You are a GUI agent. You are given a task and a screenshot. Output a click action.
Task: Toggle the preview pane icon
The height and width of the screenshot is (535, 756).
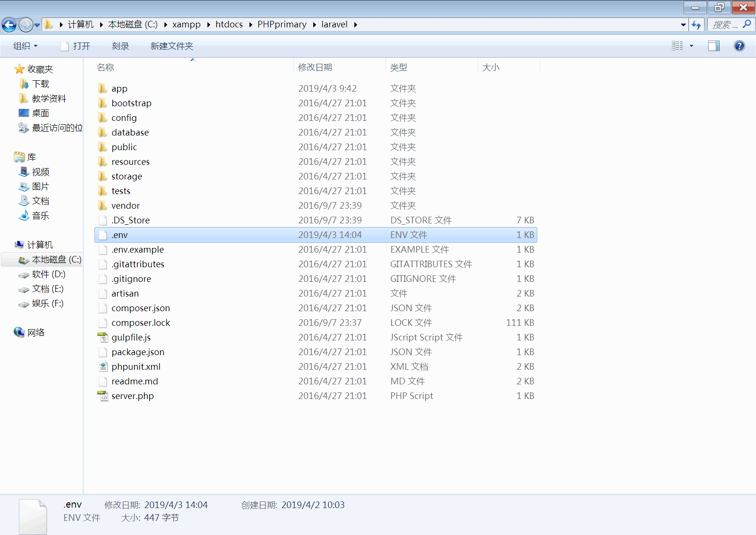pos(713,46)
